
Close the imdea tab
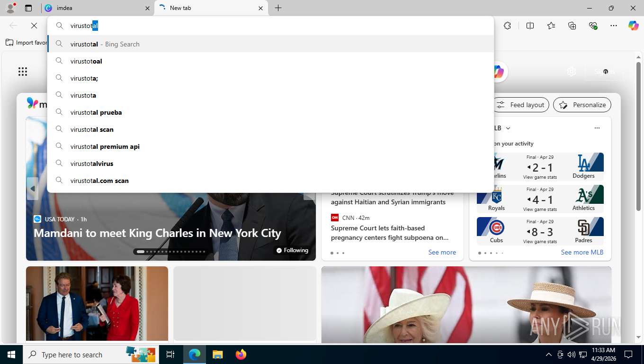pos(147,8)
